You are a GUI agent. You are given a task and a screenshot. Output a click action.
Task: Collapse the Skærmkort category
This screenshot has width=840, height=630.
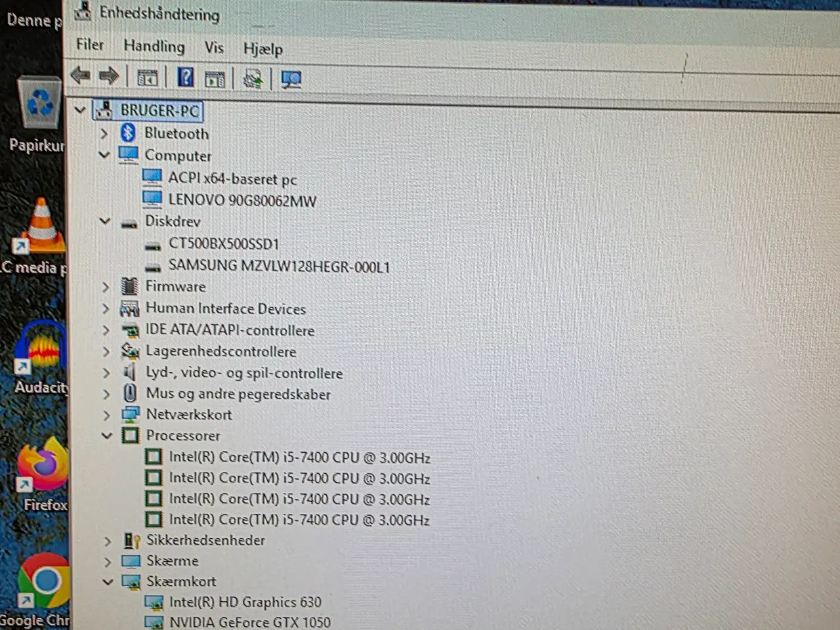[108, 581]
